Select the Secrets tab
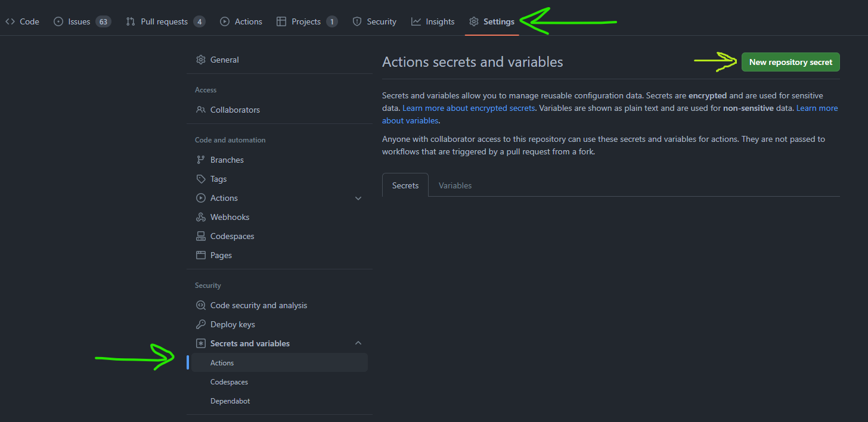 point(405,185)
